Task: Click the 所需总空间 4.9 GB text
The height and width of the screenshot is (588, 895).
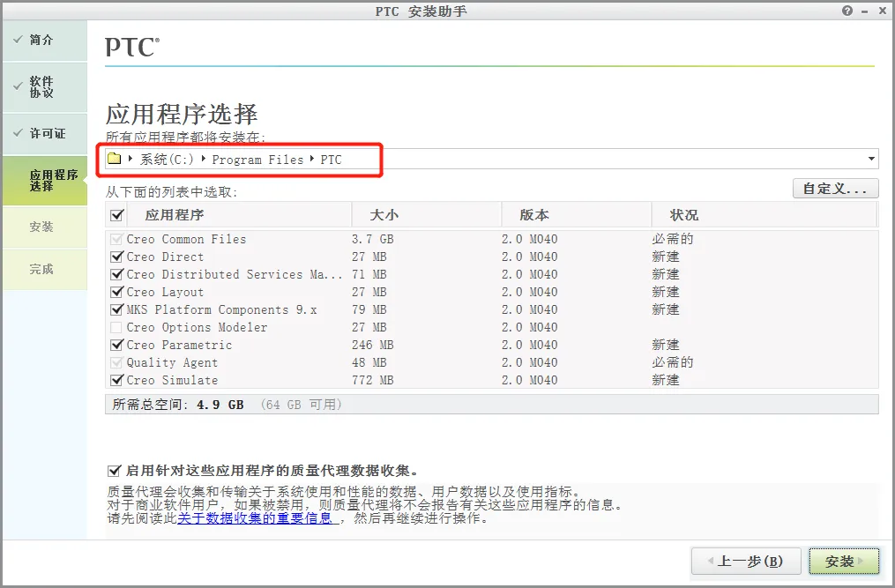Action: [178, 405]
